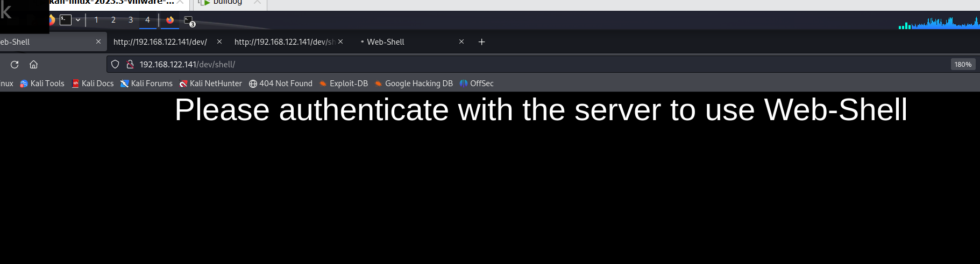Reload the current page
The image size is (980, 264).
[15, 65]
